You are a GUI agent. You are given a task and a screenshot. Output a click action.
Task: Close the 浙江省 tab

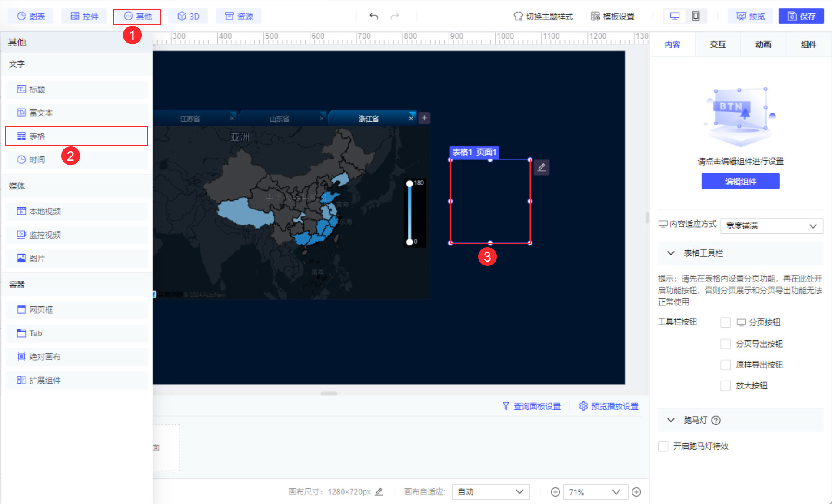[x=411, y=118]
